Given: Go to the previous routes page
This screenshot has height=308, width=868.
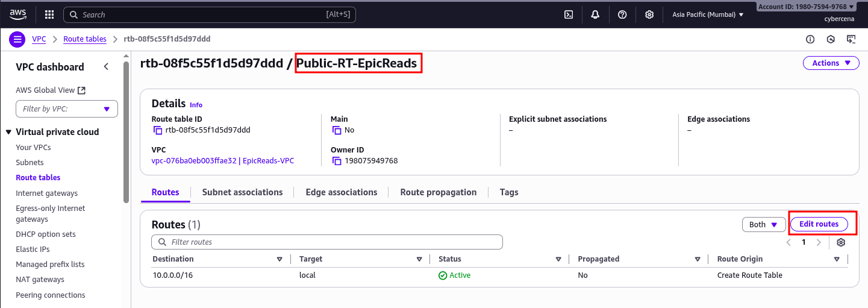Looking at the screenshot, I should [788, 242].
